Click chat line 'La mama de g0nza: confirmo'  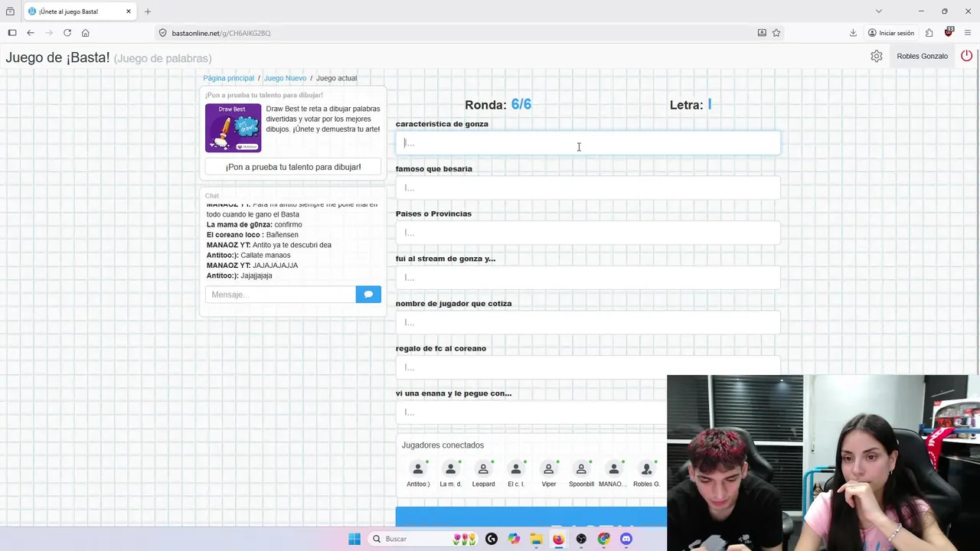(254, 225)
